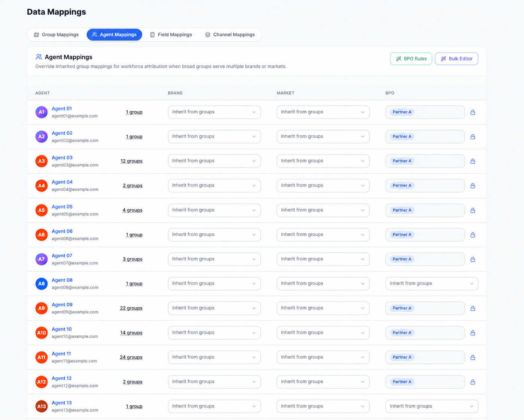Select the lock icon in Agent 06 row
The height and width of the screenshot is (420, 524).
(473, 235)
